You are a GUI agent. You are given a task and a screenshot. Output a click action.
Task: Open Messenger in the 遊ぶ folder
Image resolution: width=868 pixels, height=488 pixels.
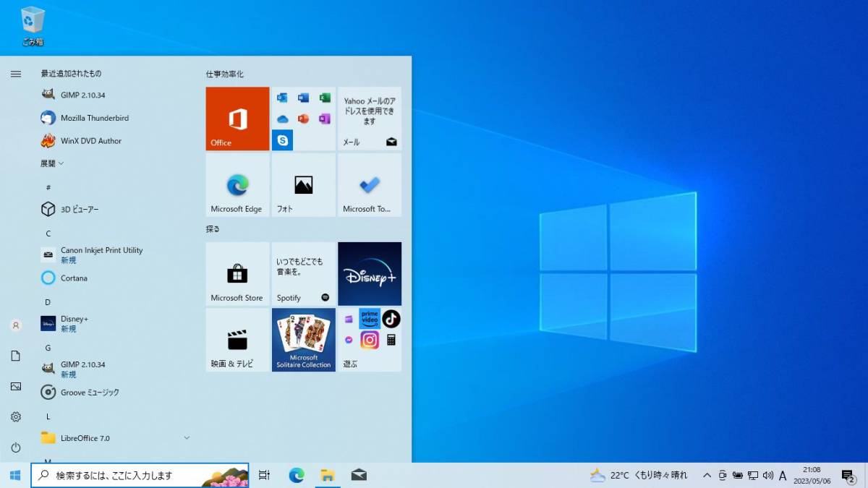[x=349, y=340]
